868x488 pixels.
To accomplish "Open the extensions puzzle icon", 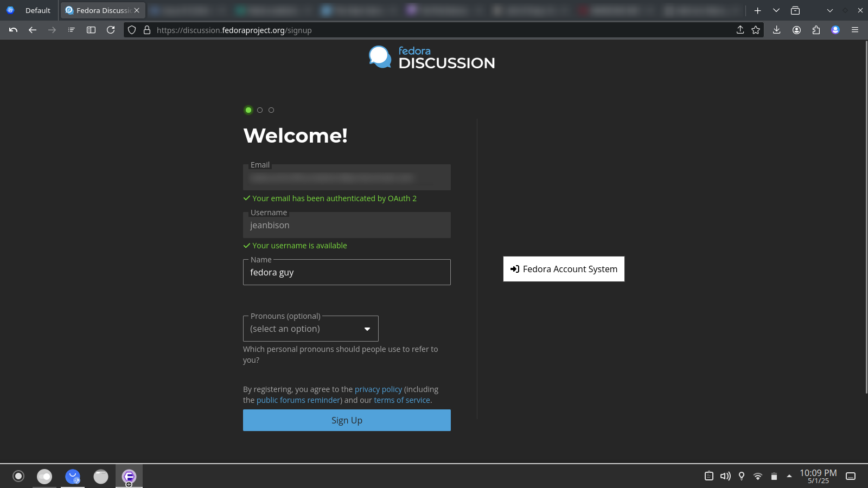I will tap(816, 30).
